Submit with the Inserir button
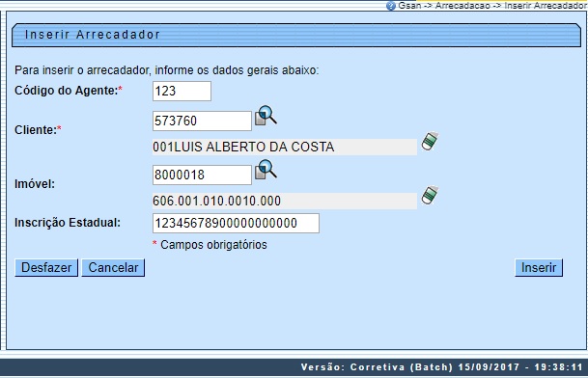588x378 pixels. click(x=539, y=268)
